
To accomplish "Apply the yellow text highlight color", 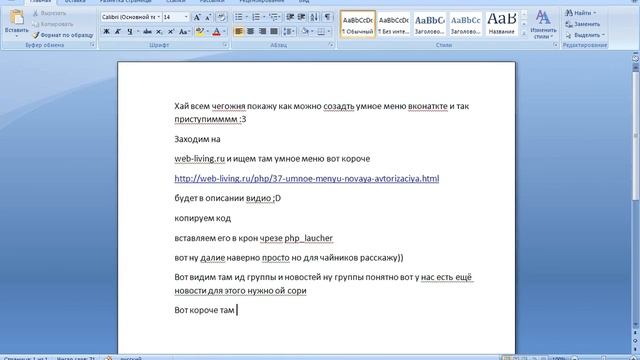I will coord(200,31).
